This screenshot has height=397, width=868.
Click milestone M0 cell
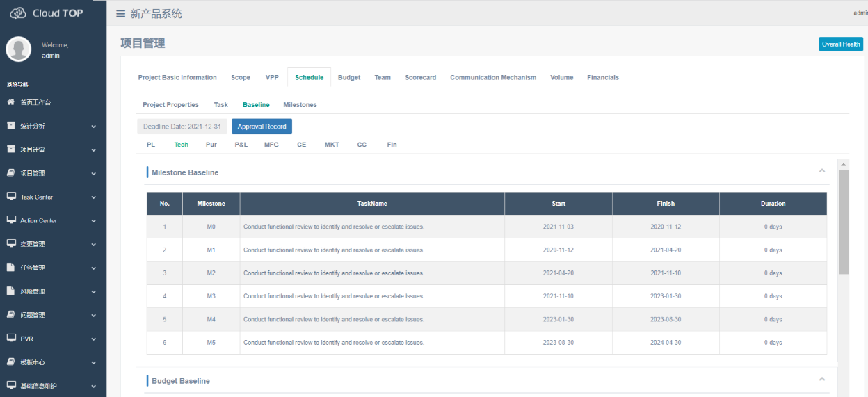pyautogui.click(x=211, y=227)
